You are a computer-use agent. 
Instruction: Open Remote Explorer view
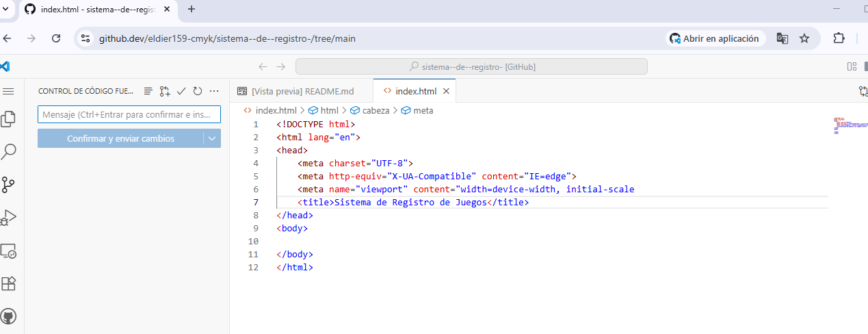point(9,250)
